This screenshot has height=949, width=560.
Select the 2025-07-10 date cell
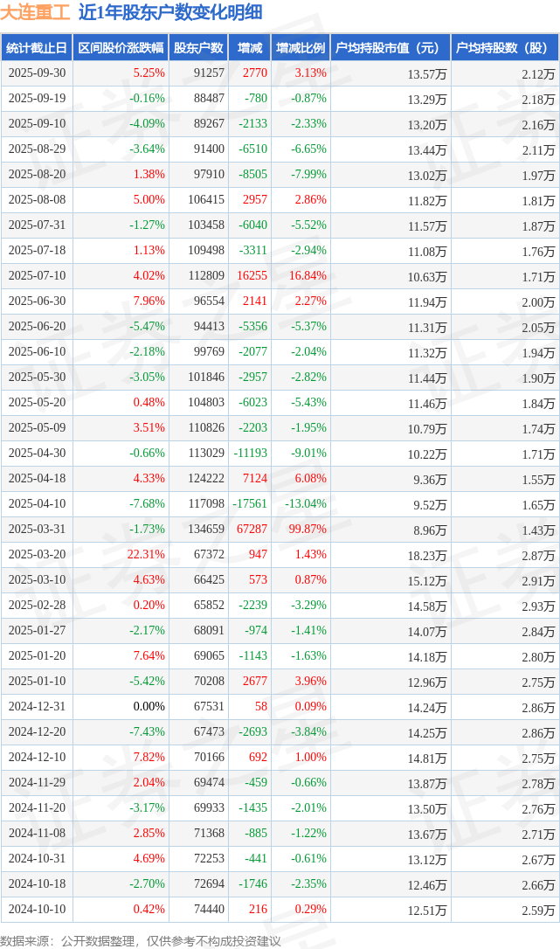[37, 276]
